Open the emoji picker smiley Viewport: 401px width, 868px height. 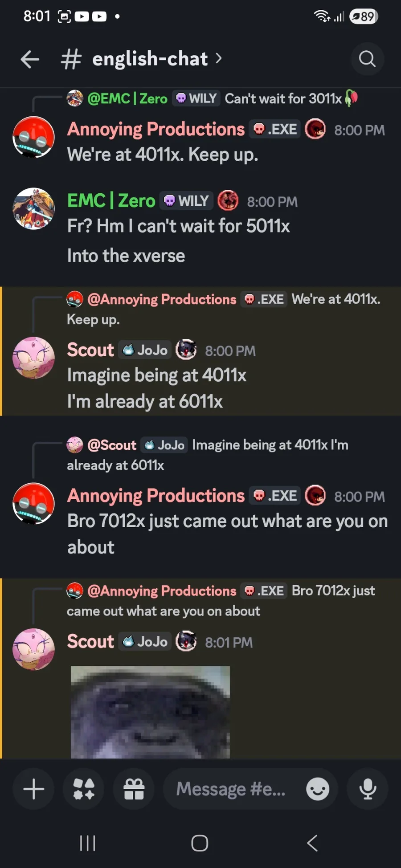click(x=318, y=789)
